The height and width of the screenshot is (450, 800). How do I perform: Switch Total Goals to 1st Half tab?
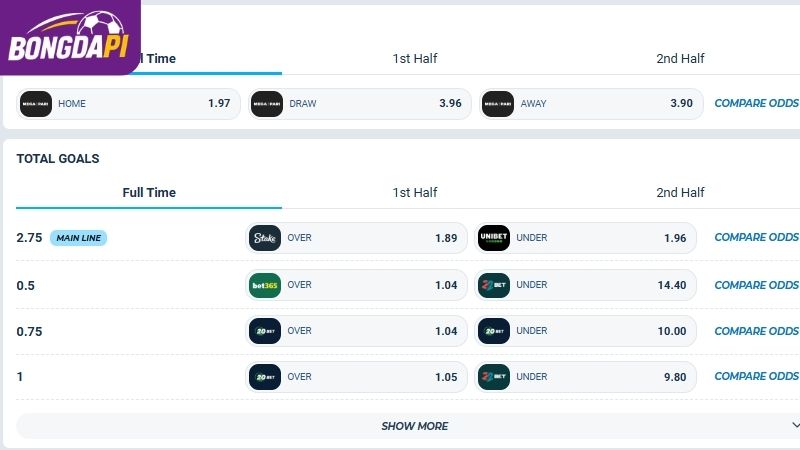click(x=414, y=193)
